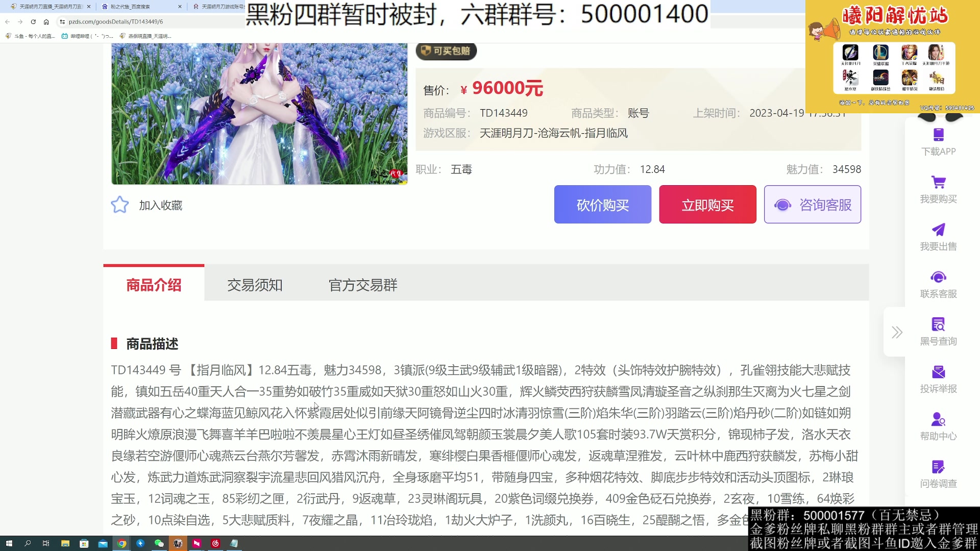Screen dimensions: 980x551
Task: Expand the right panel via chevron arrow
Action: [x=896, y=332]
